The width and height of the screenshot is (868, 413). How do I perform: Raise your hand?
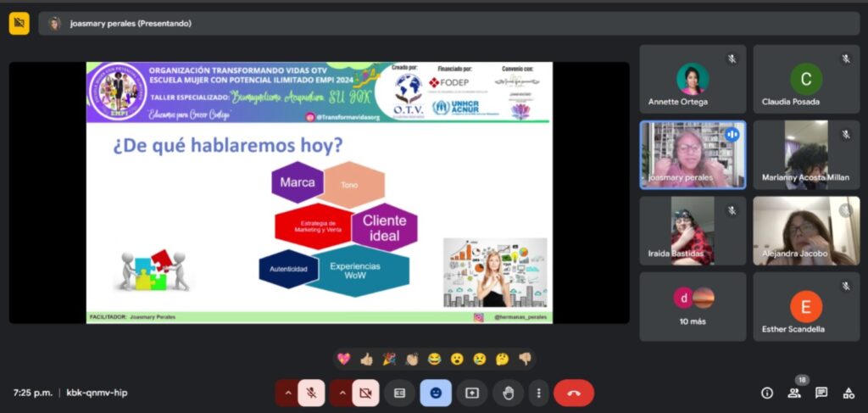(509, 393)
